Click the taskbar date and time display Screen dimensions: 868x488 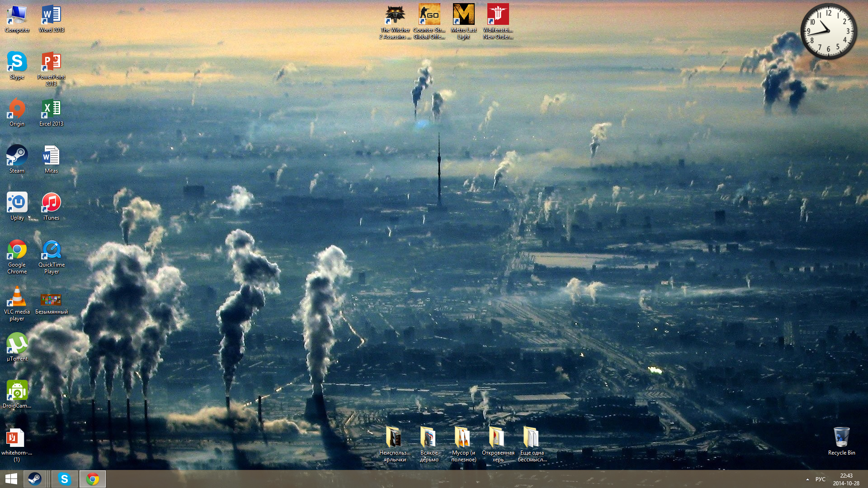846,479
